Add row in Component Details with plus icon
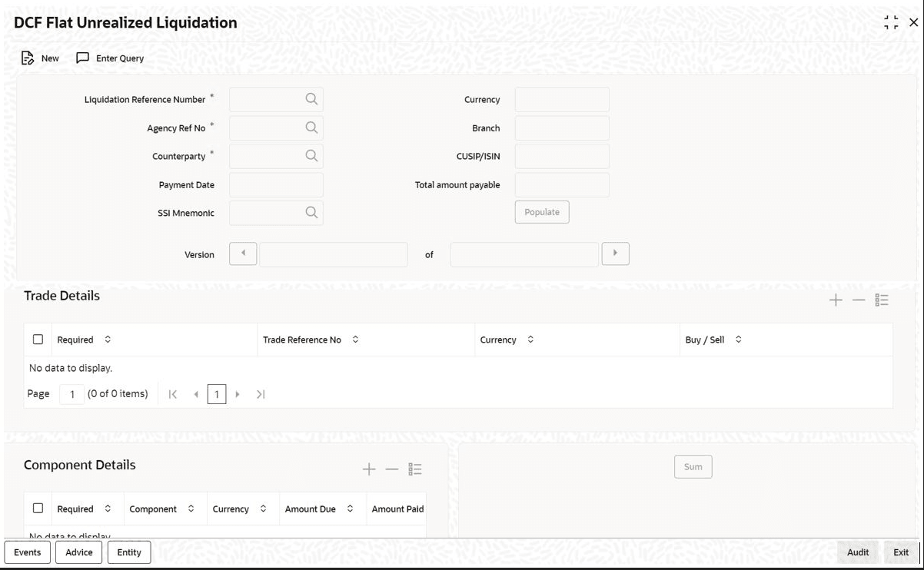Screen dimensions: 924x570 pos(369,469)
